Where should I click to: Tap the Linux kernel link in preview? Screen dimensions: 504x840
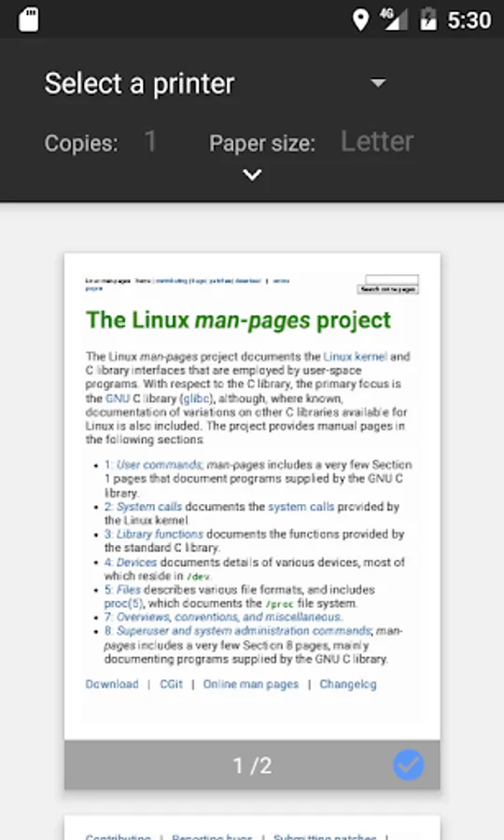pos(355,357)
